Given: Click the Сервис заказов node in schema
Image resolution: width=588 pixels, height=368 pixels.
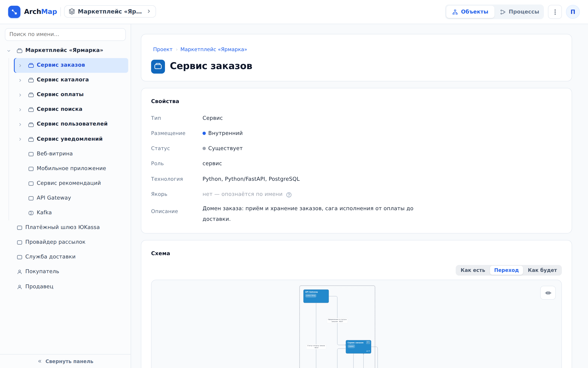Looking at the screenshot, I should [358, 347].
